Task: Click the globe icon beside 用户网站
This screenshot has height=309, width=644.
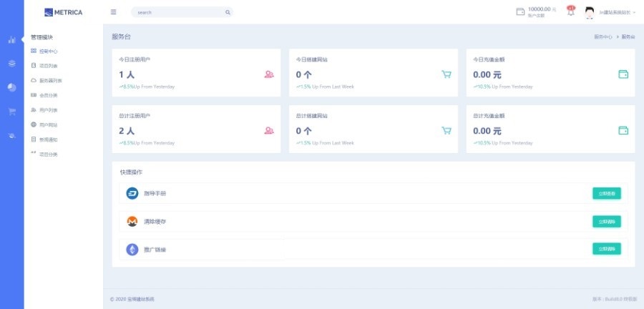Action: (34, 124)
